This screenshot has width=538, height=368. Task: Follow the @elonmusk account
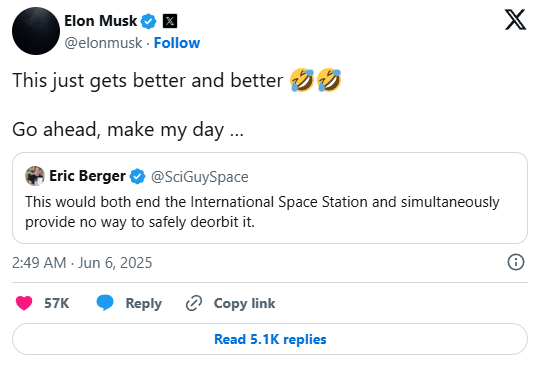pyautogui.click(x=177, y=43)
